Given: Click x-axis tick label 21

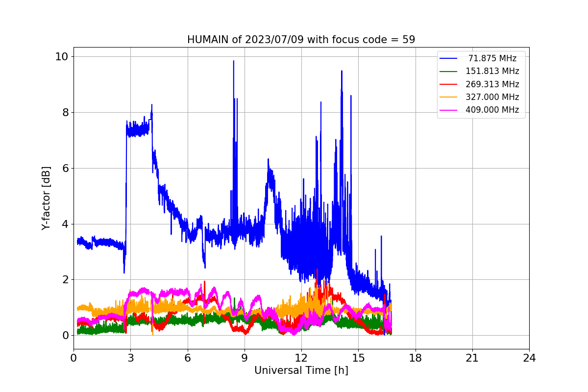Looking at the screenshot, I should click(x=472, y=358).
